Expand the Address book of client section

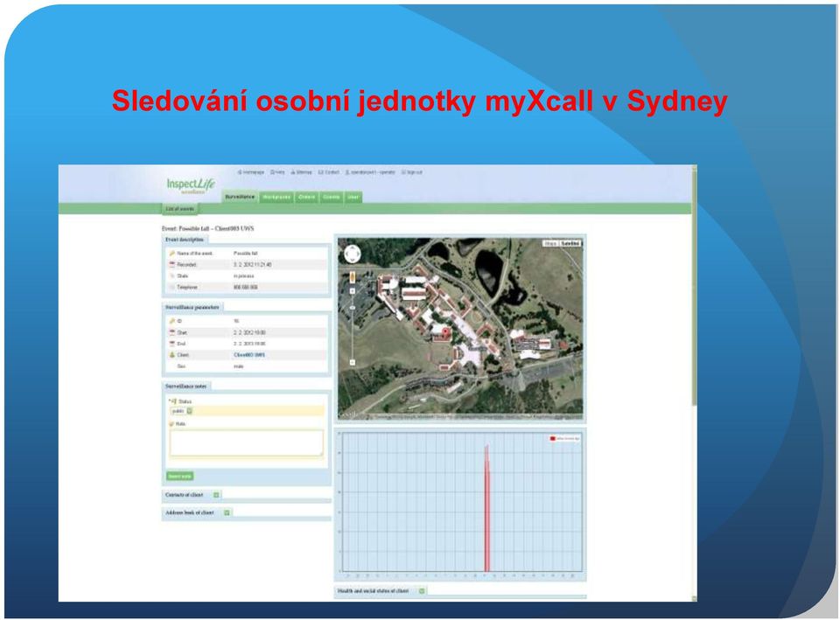(227, 513)
